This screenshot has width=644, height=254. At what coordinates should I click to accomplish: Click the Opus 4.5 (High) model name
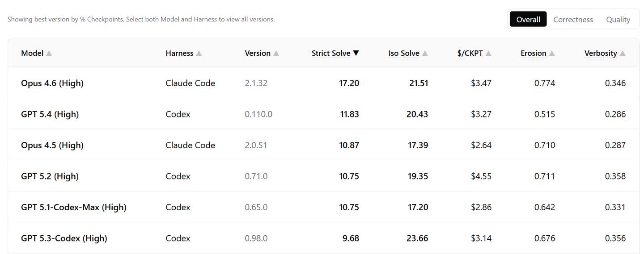point(52,145)
